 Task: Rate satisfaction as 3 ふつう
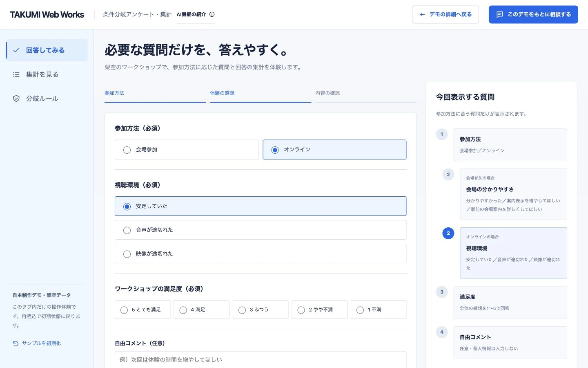[261, 310]
